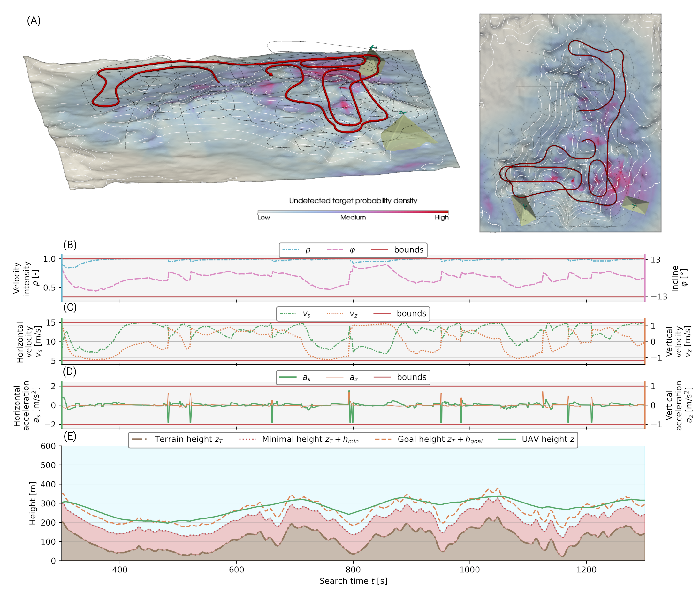Click the 'Horizontal acceleration' axis label

[27, 405]
